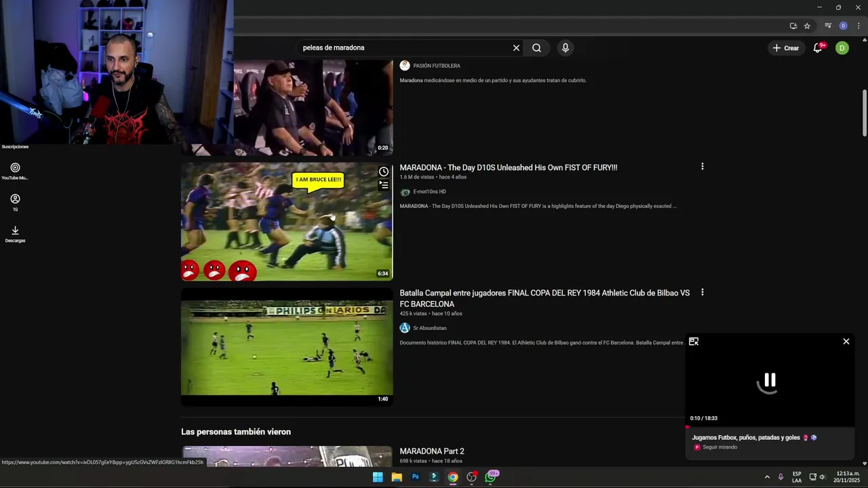
Task: Open OBS from the taskbar
Action: pyautogui.click(x=472, y=477)
